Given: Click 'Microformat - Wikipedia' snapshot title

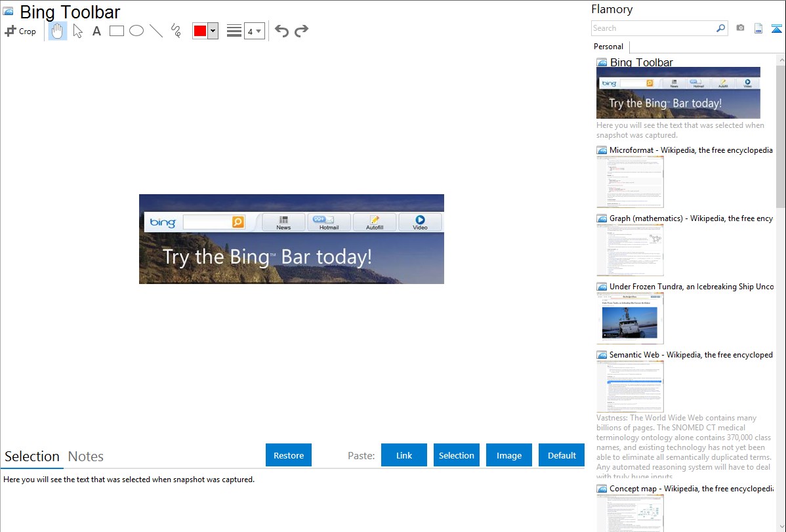Looking at the screenshot, I should point(691,150).
